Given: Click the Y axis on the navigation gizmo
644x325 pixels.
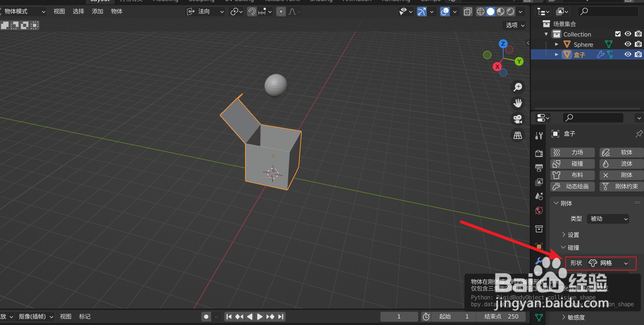Looking at the screenshot, I should click(x=519, y=61).
